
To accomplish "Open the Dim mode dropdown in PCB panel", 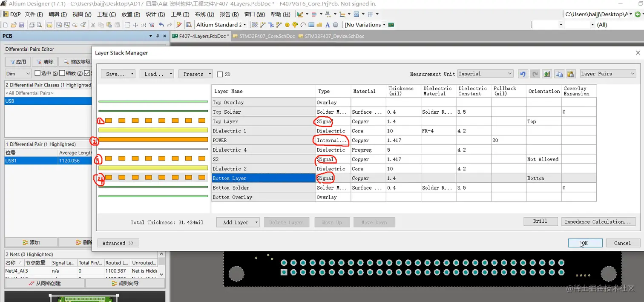I will (18, 73).
